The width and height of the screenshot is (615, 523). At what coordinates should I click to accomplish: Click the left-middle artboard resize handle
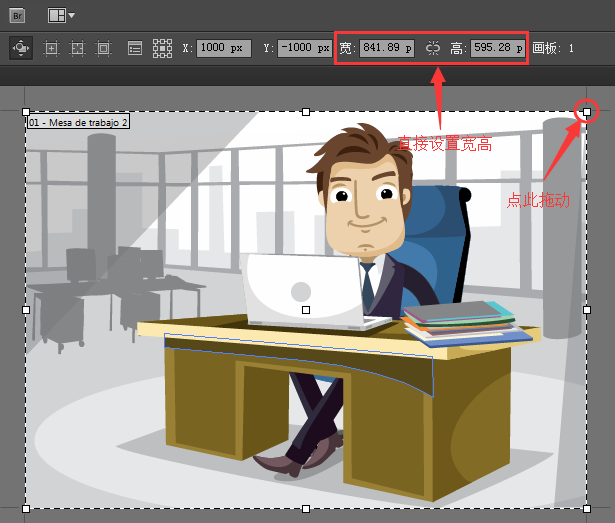(26, 310)
